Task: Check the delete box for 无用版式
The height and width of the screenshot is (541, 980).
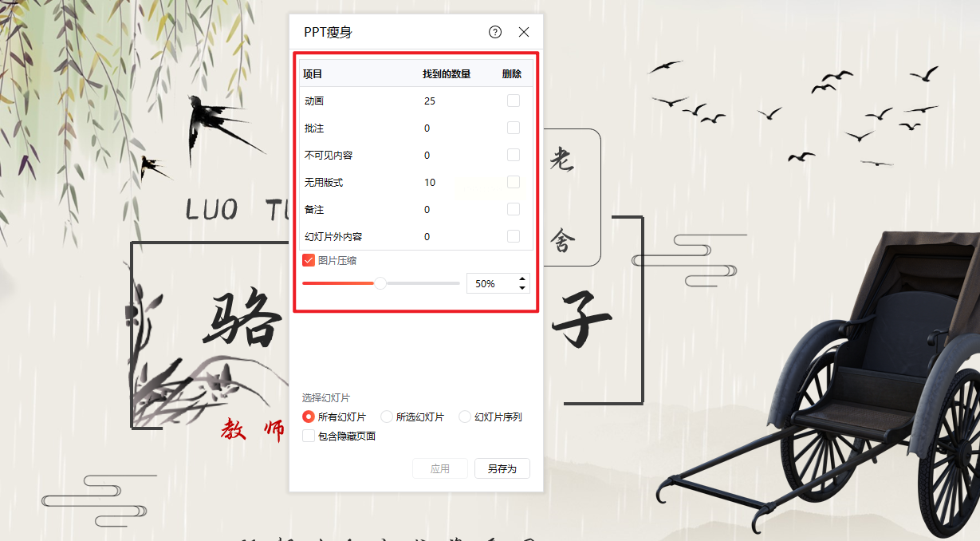Action: pyautogui.click(x=514, y=182)
